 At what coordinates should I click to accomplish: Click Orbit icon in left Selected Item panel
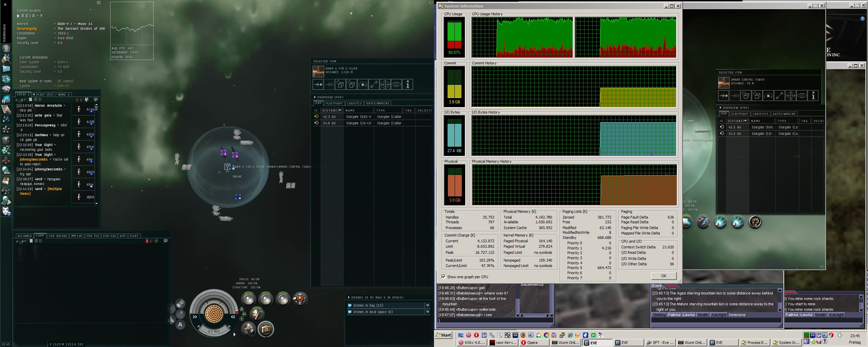click(363, 84)
